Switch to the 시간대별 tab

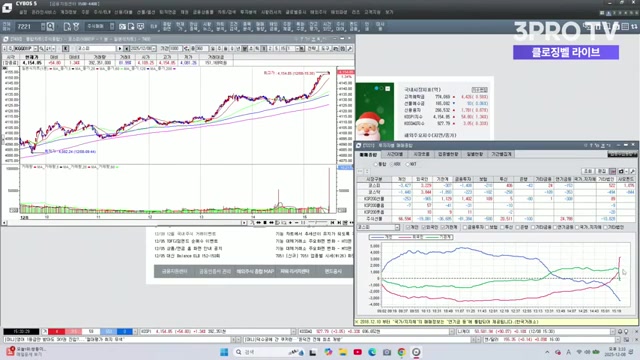395,154
